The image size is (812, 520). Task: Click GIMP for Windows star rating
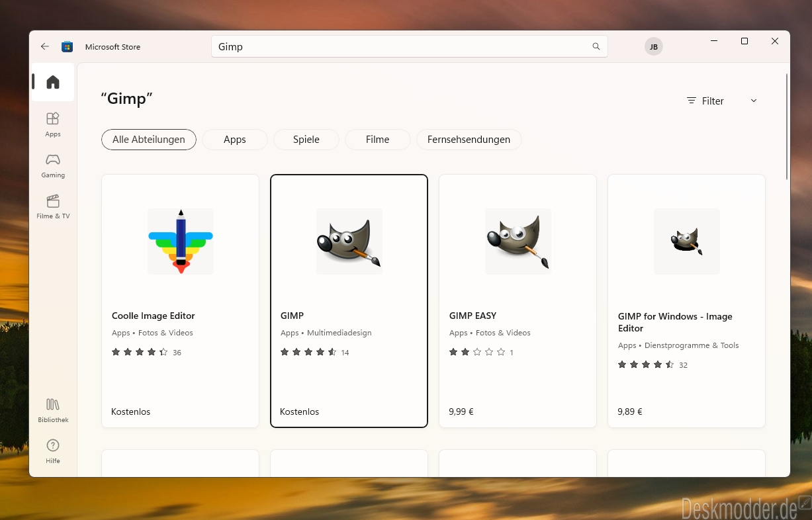click(x=646, y=365)
